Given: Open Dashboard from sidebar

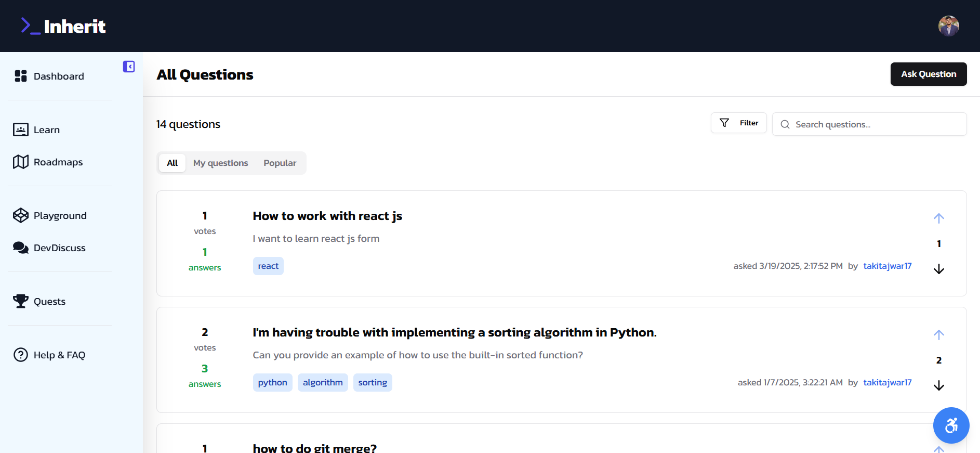Looking at the screenshot, I should 59,76.
